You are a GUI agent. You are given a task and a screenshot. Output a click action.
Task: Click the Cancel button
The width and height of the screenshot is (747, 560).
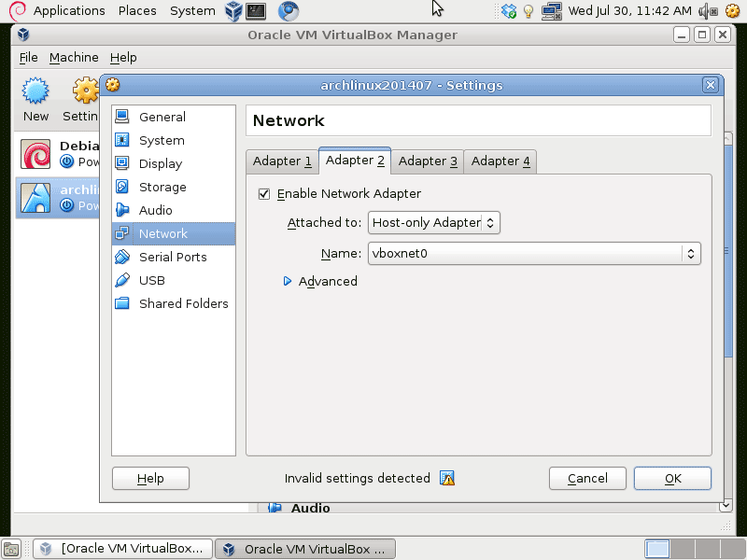[587, 478]
